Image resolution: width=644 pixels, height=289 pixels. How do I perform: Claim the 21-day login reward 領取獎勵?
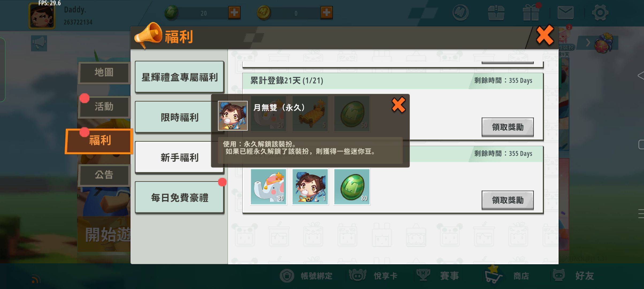click(508, 127)
